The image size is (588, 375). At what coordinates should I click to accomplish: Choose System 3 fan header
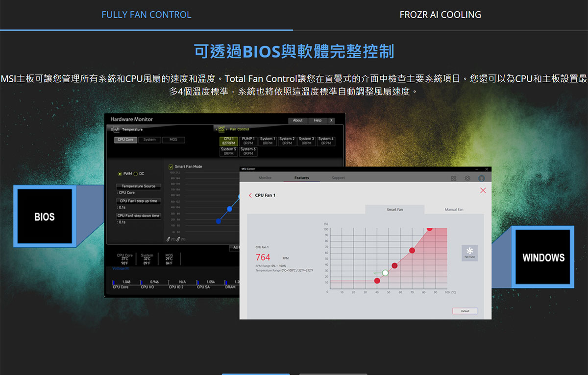[x=306, y=141]
